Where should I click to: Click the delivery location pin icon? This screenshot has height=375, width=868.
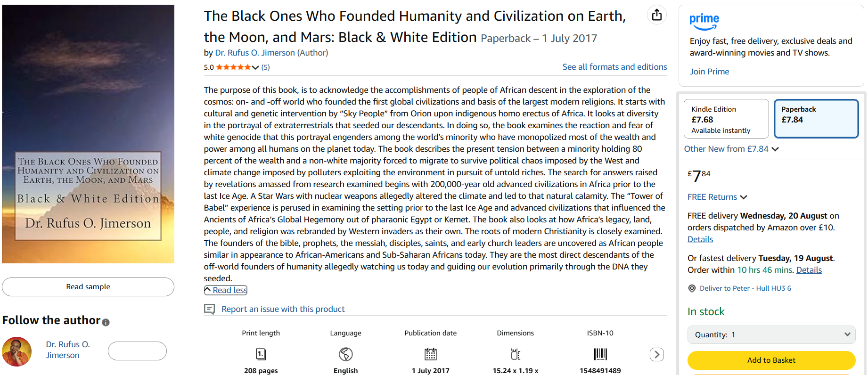[x=692, y=288]
